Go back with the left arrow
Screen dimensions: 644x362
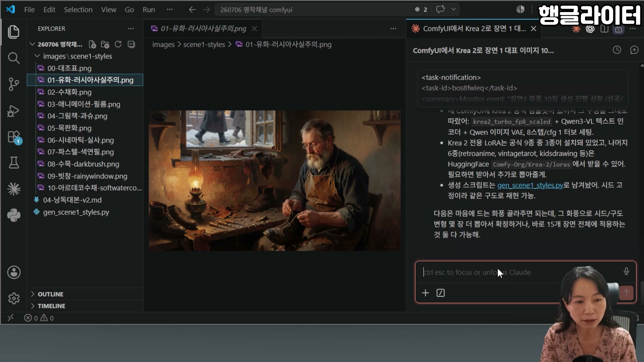point(192,10)
